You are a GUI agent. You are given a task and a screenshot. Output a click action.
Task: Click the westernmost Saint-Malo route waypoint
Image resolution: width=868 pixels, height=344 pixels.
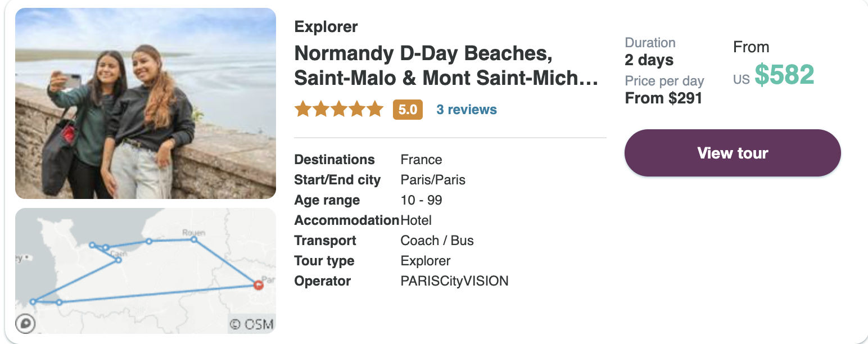coord(33,302)
